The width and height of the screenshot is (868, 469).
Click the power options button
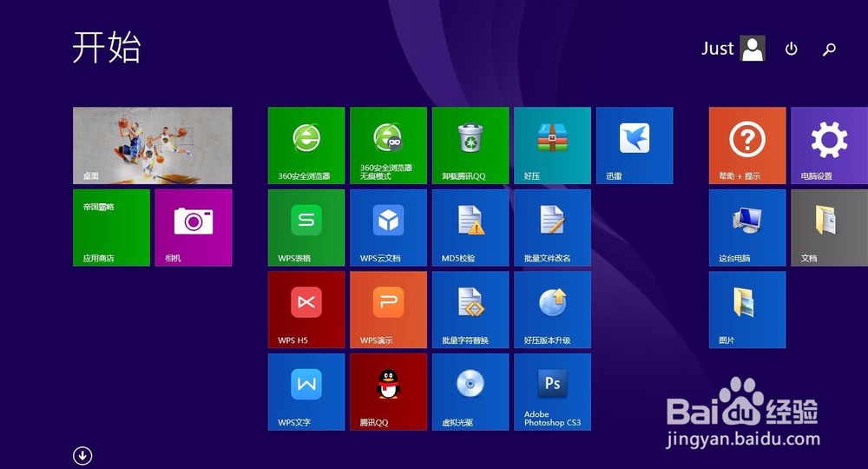coord(792,49)
